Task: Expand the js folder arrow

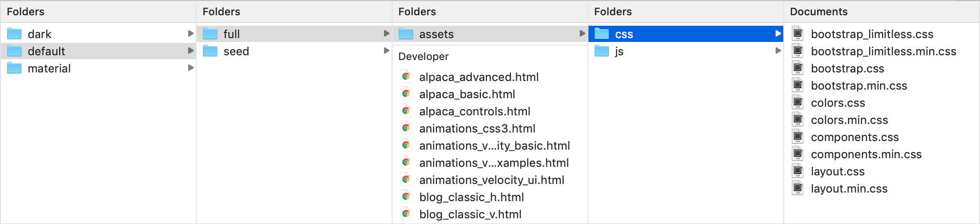Action: coord(778,51)
